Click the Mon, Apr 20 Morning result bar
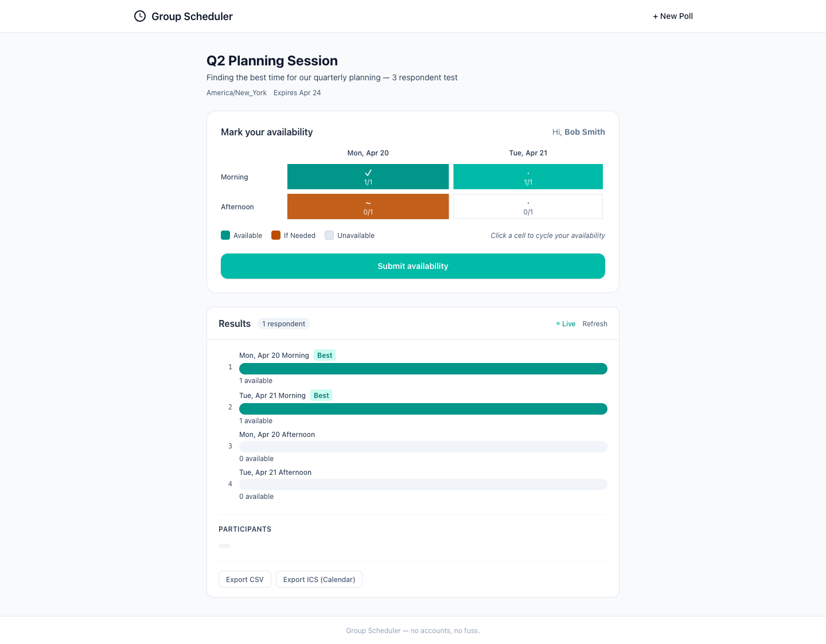This screenshot has height=644, width=826. tap(423, 369)
